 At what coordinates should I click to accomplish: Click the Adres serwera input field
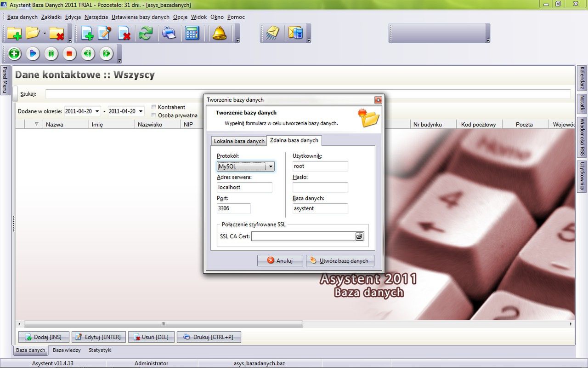pyautogui.click(x=244, y=187)
